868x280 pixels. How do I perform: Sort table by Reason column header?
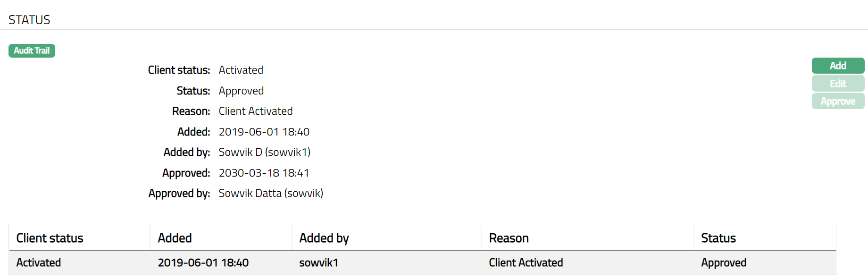point(509,238)
